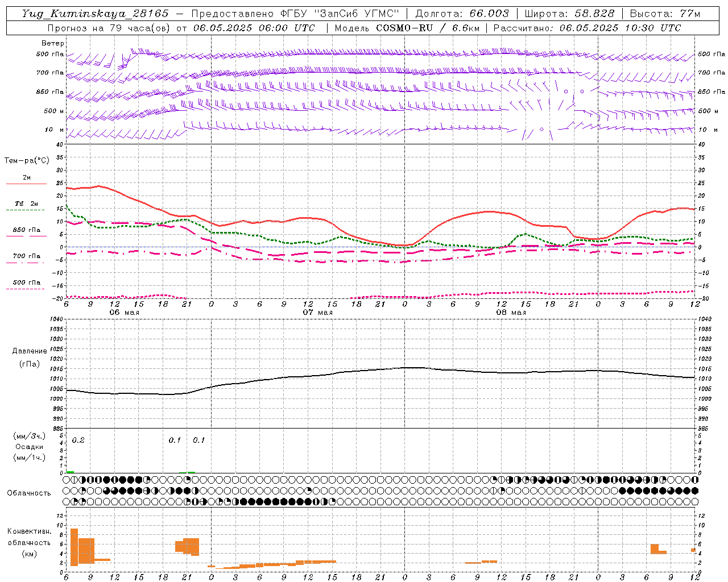Click the (мм/1ч.) unit label

[x=29, y=458]
